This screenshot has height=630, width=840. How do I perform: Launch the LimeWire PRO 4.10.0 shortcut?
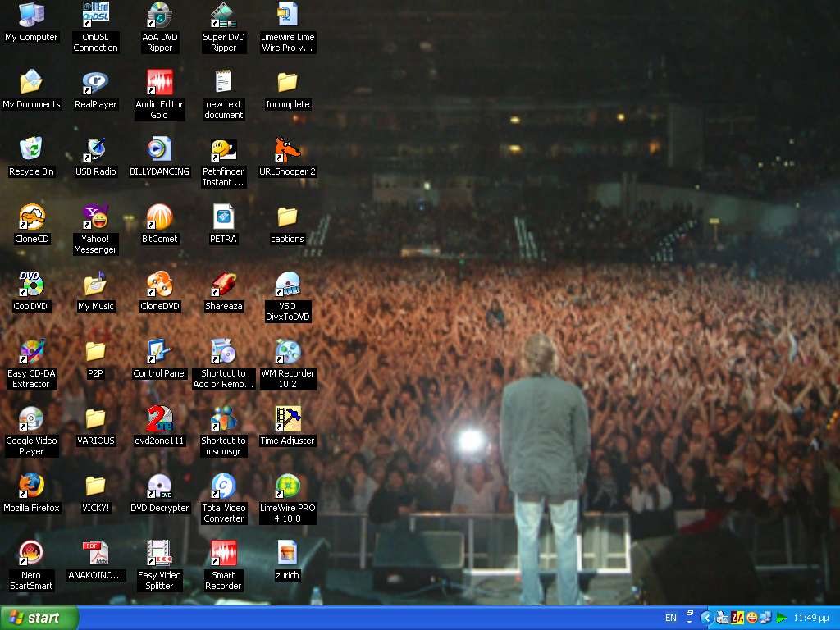coord(287,486)
